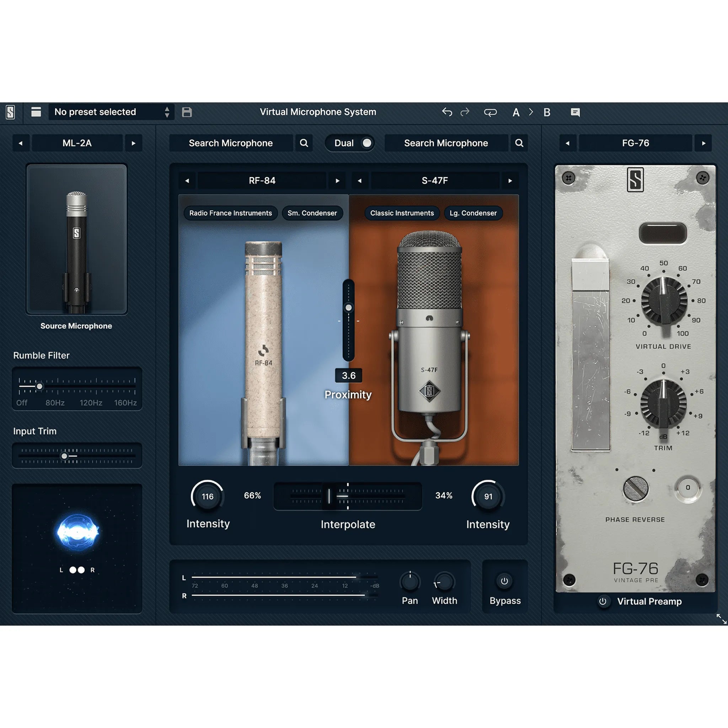This screenshot has height=728, width=728.
Task: Click the Slate Digital logo icon
Action: click(11, 112)
